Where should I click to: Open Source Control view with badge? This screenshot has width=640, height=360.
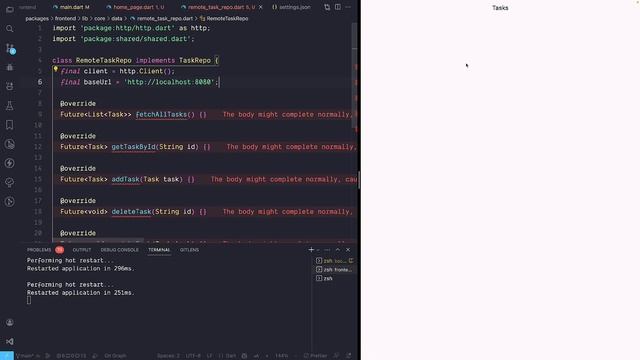[10, 49]
